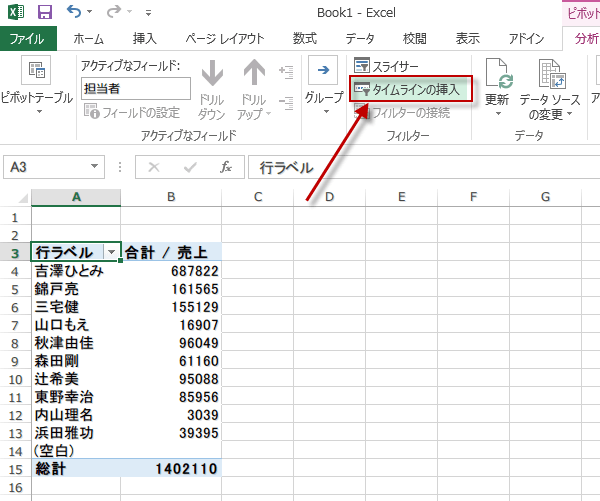Open the ファイル tab

click(x=28, y=39)
